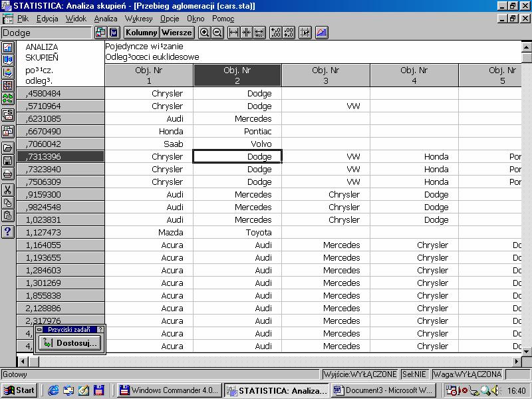Switch to Windows Commander taskbar button
532x399 pixels.
click(170, 390)
